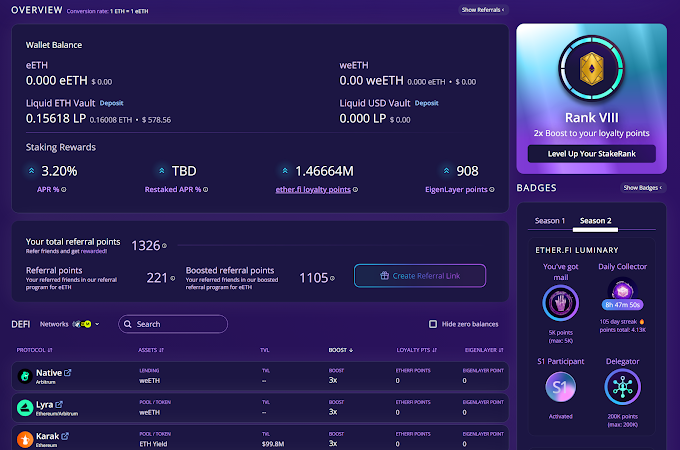Click the ETHER.FI LUMINARY heading

[577, 250]
